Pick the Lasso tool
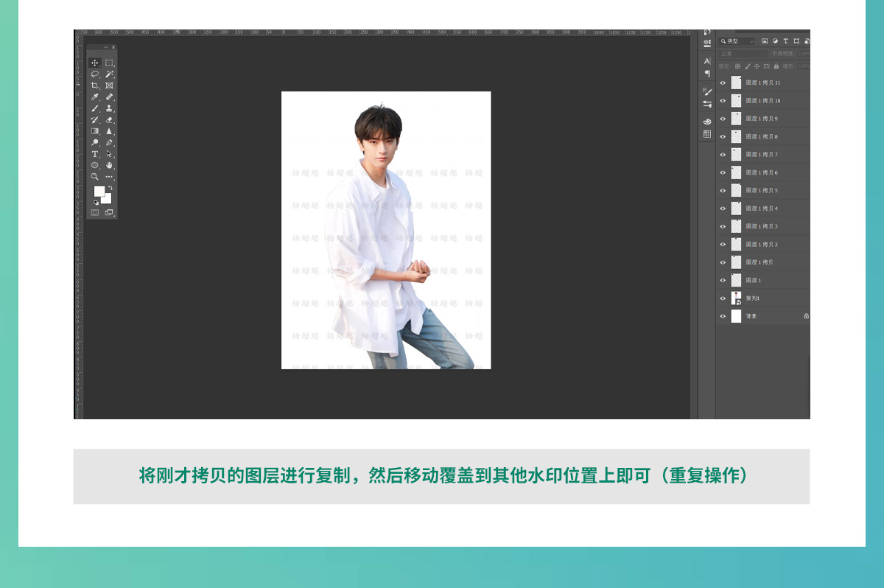 (95, 74)
